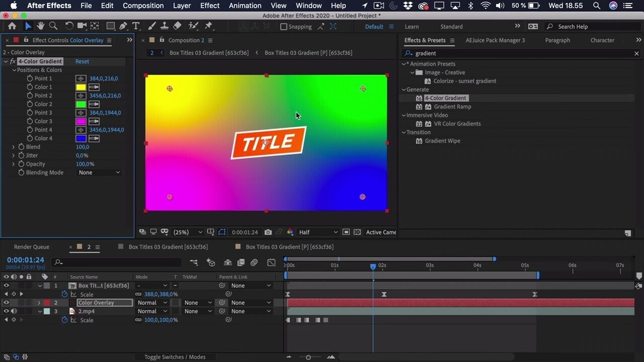This screenshot has width=644, height=362.
Task: Select the Rectangle shape tool
Action: tap(110, 26)
